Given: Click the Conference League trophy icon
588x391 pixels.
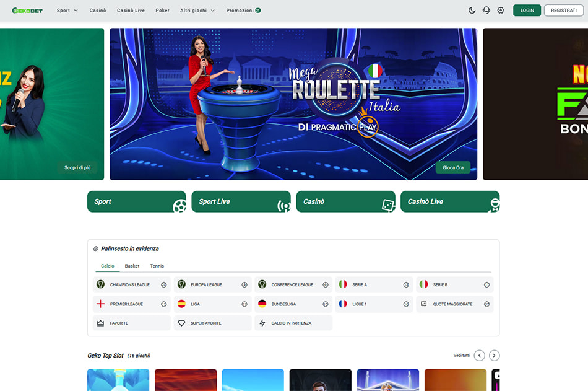Looking at the screenshot, I should pos(262,284).
